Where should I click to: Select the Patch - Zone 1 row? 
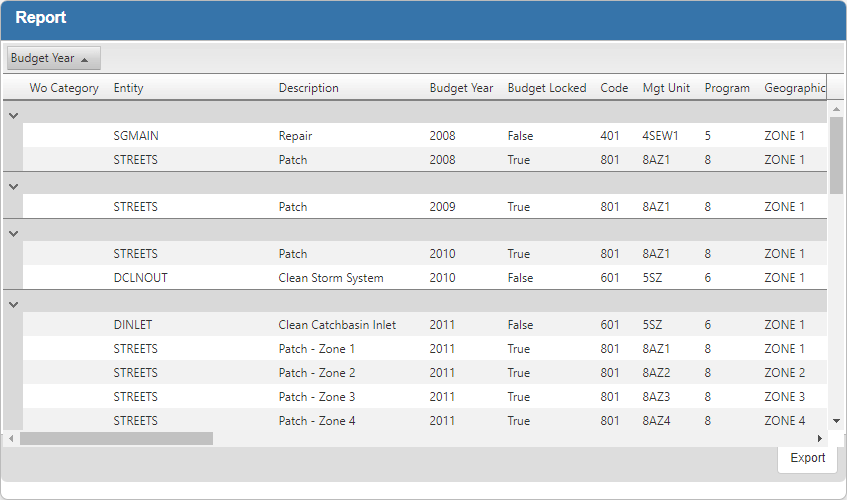pyautogui.click(x=425, y=349)
